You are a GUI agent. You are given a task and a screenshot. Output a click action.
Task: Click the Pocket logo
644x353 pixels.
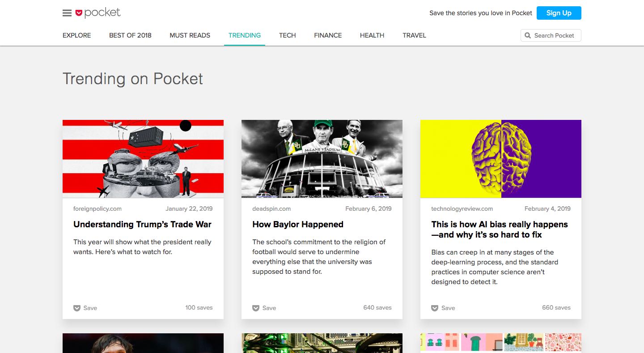[x=98, y=13]
